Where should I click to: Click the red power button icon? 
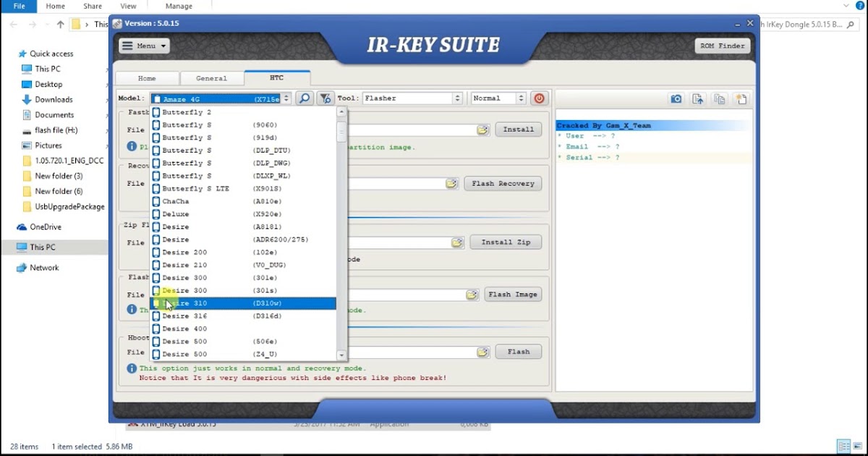539,98
